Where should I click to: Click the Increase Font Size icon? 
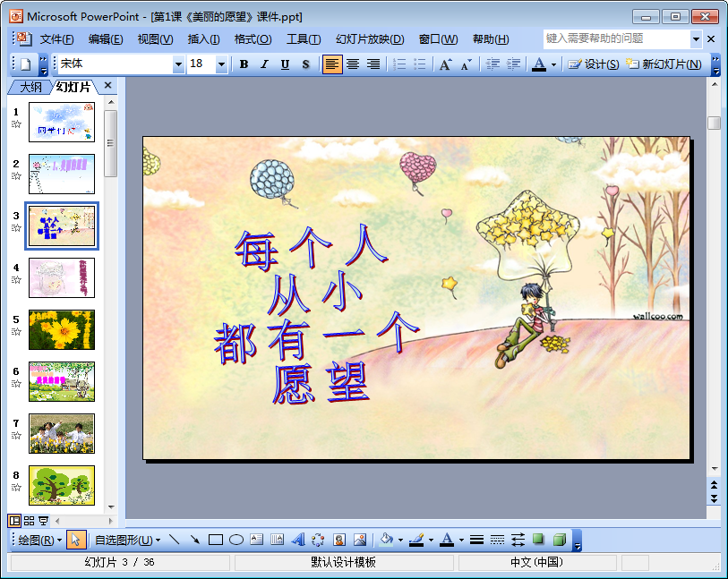coord(444,64)
